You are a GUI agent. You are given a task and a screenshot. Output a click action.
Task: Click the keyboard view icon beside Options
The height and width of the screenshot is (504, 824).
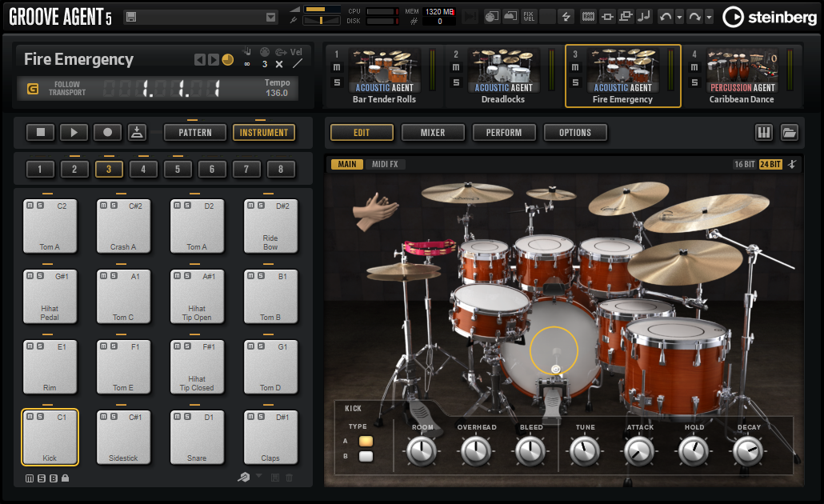763,133
